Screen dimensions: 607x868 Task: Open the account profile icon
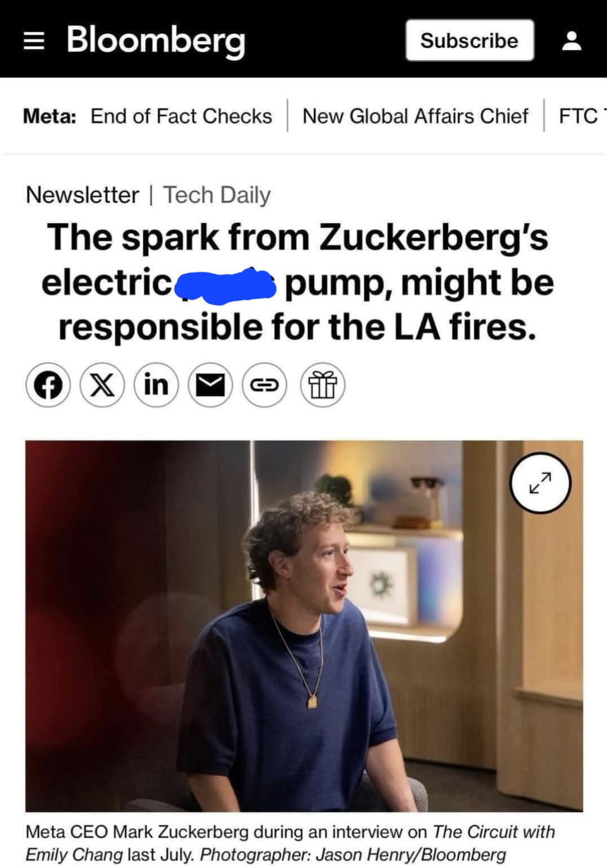[572, 40]
